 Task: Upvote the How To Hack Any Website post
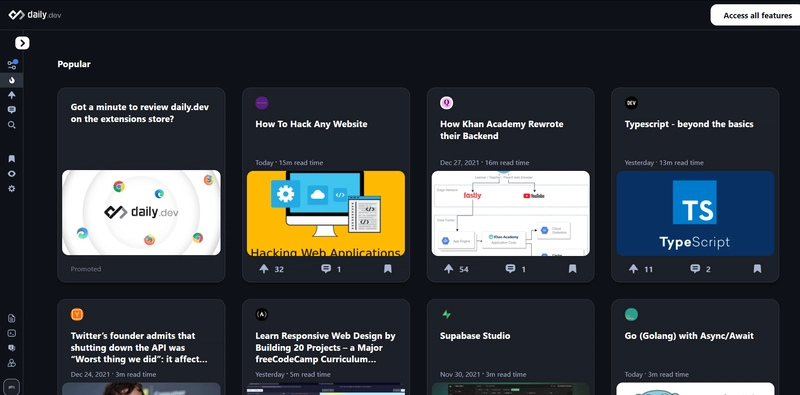click(x=264, y=269)
